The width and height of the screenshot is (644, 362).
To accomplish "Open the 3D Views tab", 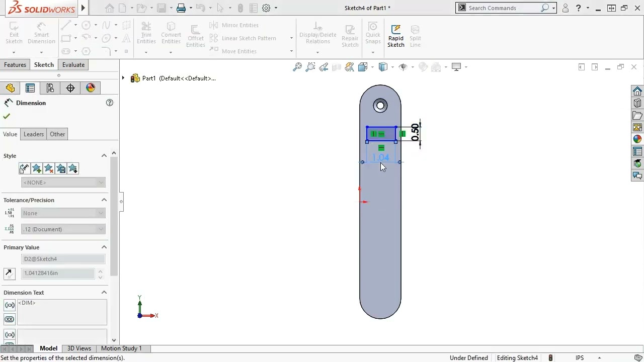I will tap(79, 348).
